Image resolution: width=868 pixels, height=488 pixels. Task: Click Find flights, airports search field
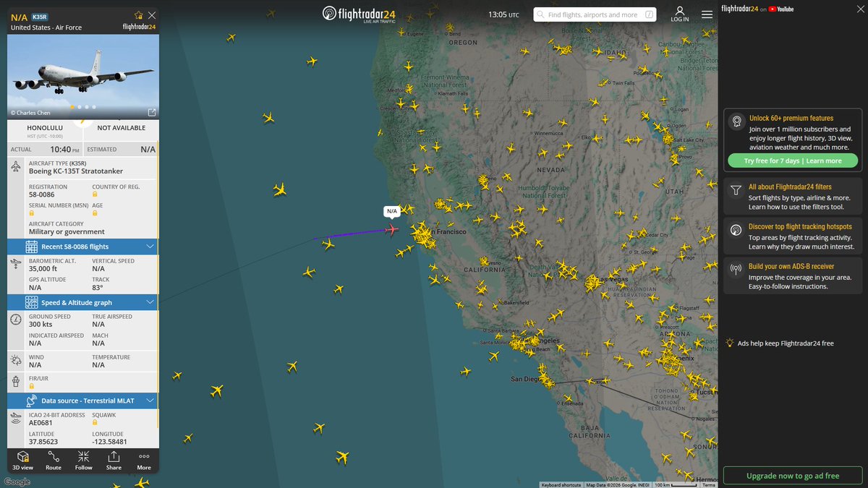(595, 14)
